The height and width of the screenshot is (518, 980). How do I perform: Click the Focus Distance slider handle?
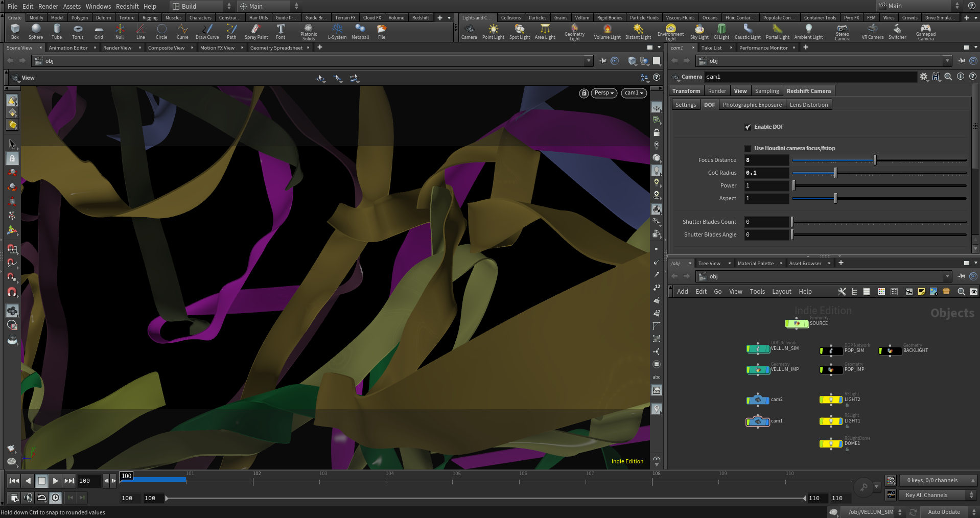click(875, 160)
